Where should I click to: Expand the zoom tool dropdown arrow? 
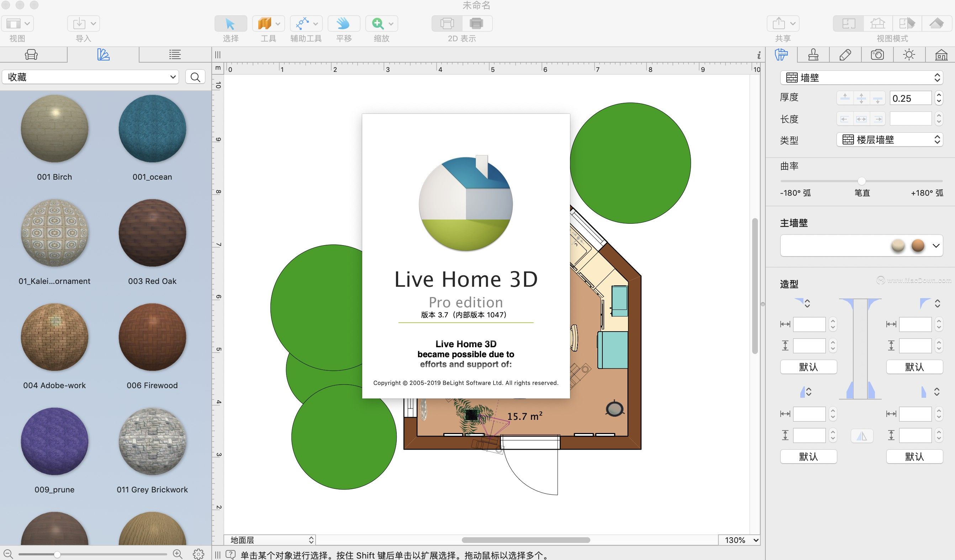[391, 23]
